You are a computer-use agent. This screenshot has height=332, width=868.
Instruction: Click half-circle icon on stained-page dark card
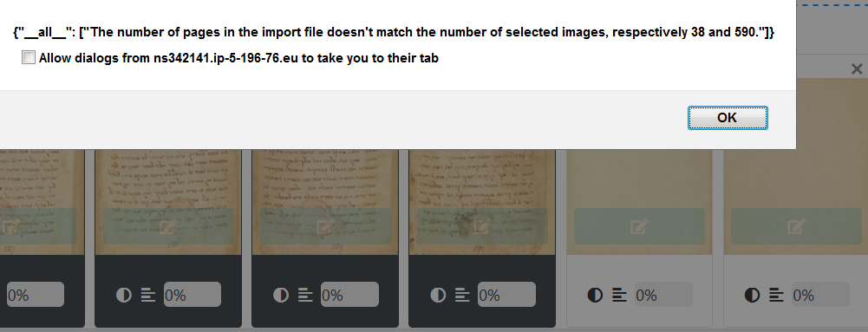tap(438, 295)
